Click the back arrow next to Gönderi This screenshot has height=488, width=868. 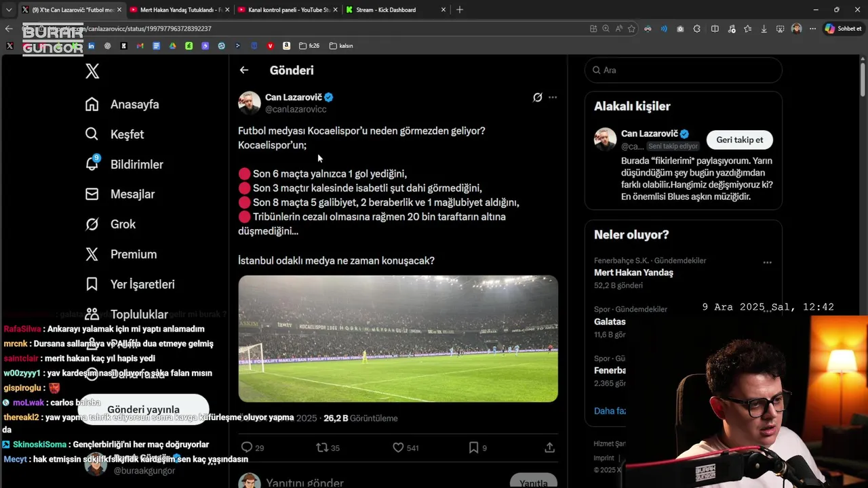coord(244,70)
